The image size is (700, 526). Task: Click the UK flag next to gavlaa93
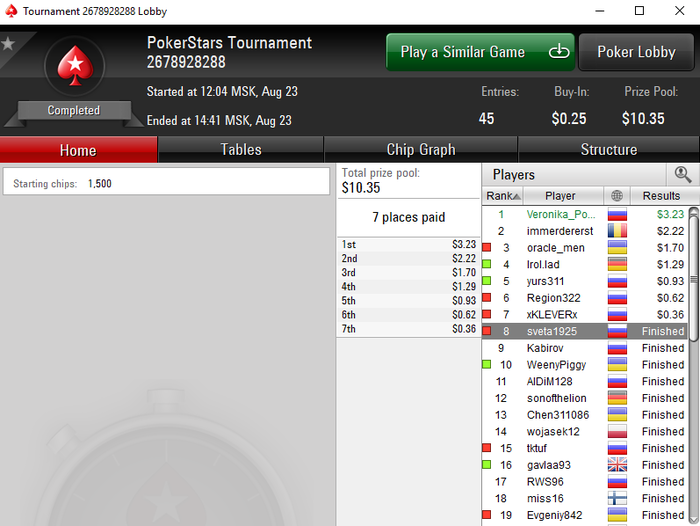pos(617,465)
